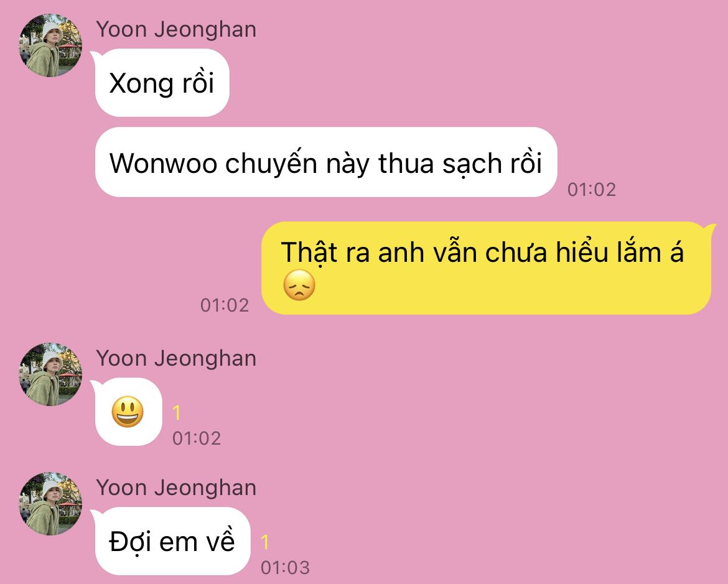Viewport: 728px width, 584px height.
Task: Tap the "Xong rồi" message bubble
Action: point(161,83)
